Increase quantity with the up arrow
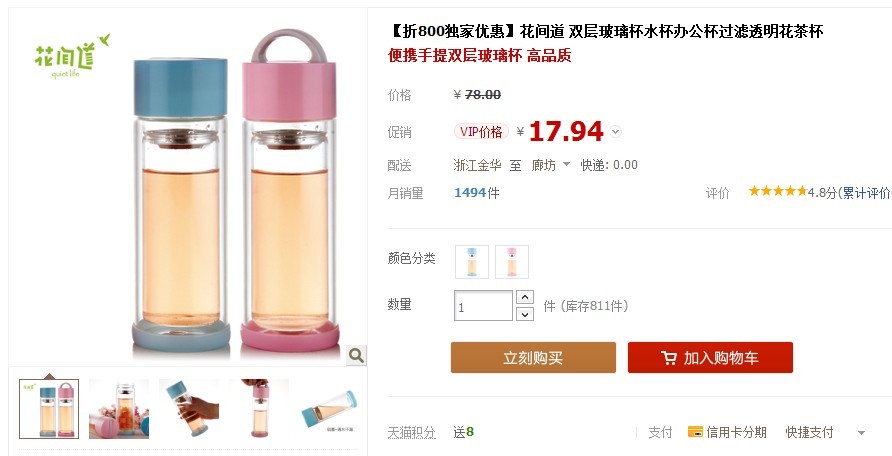The height and width of the screenshot is (456, 892). click(x=525, y=297)
